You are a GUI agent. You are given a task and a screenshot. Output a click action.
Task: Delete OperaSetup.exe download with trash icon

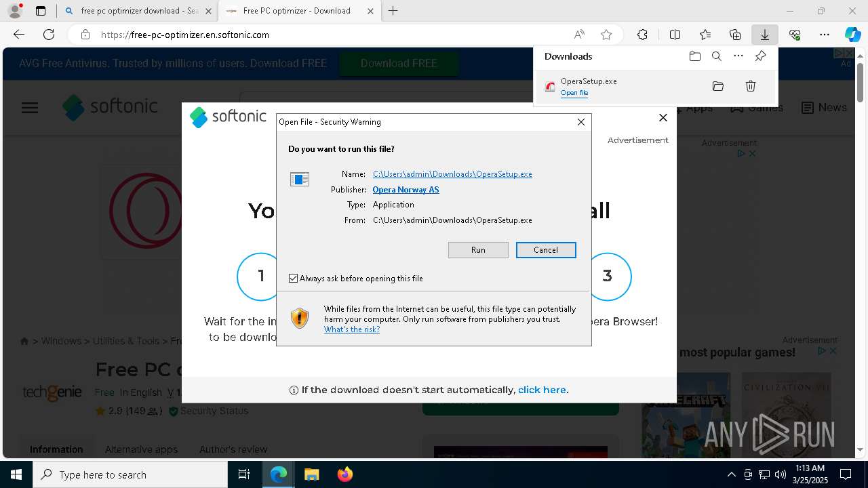(751, 86)
